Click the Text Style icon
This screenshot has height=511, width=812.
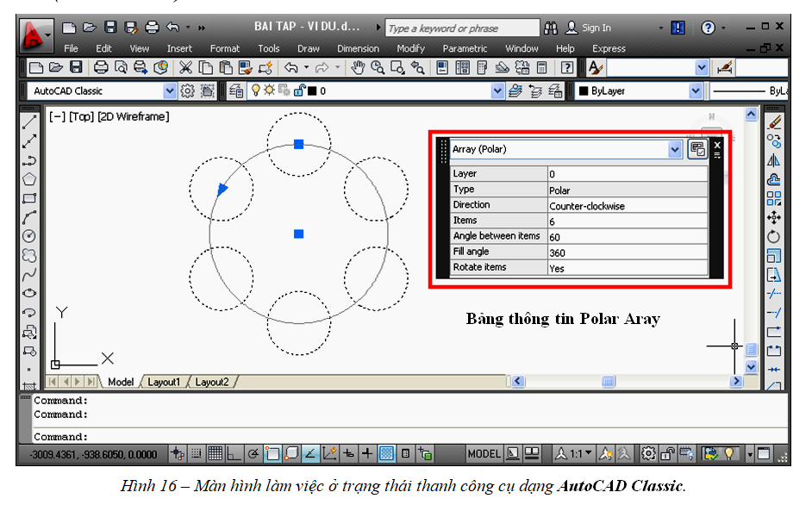(596, 67)
